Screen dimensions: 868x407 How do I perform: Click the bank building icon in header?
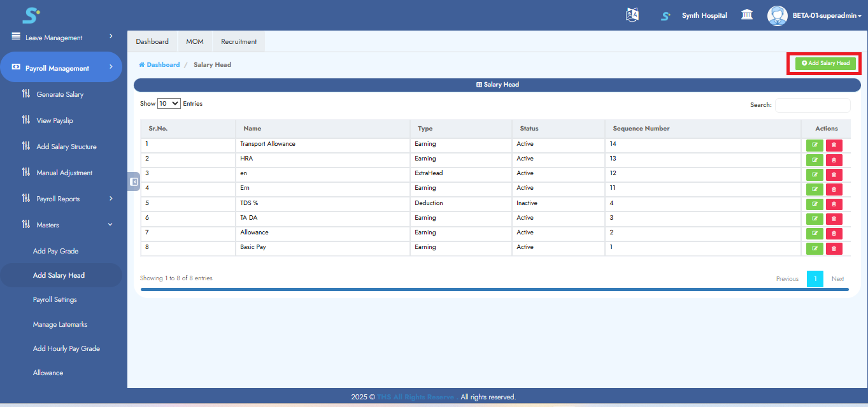747,15
